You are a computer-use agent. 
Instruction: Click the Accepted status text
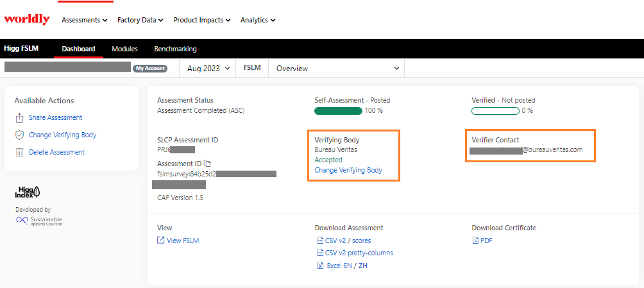[328, 160]
